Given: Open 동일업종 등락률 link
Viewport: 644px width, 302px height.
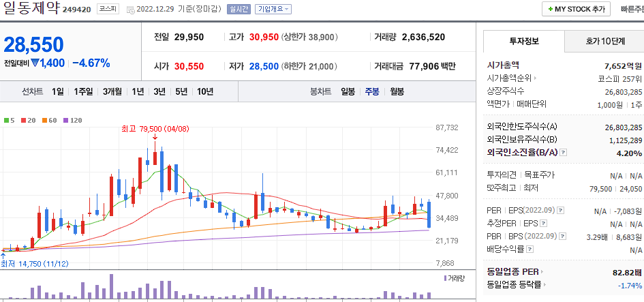Looking at the screenshot, I should click(x=517, y=284).
